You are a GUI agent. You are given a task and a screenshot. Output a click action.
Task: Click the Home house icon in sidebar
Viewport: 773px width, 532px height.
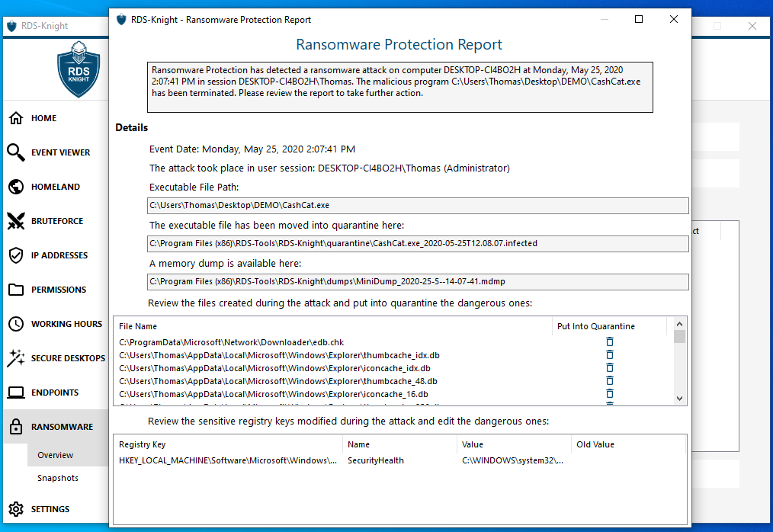tap(16, 118)
